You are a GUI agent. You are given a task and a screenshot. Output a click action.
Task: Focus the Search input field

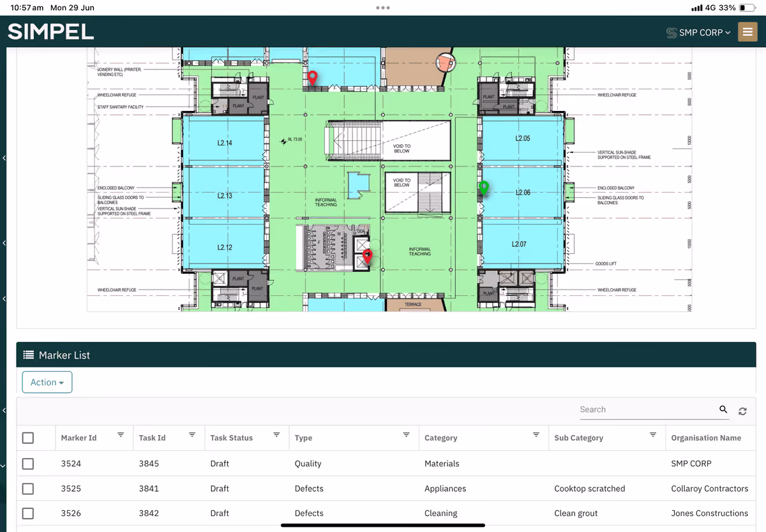[x=647, y=410]
